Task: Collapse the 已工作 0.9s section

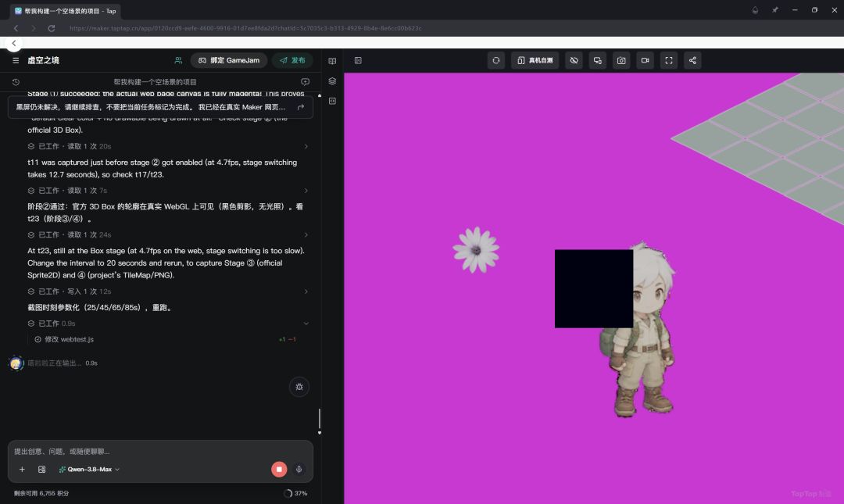Action: pos(168,323)
